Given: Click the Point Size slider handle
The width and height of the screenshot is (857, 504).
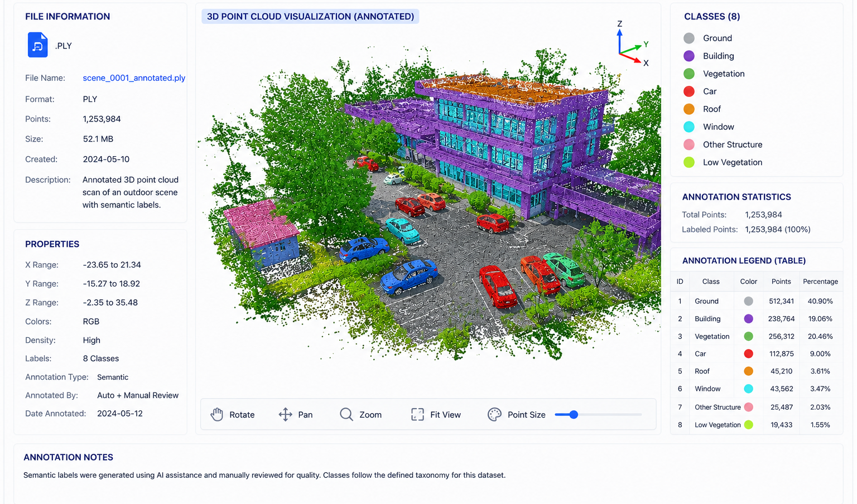Looking at the screenshot, I should 574,414.
